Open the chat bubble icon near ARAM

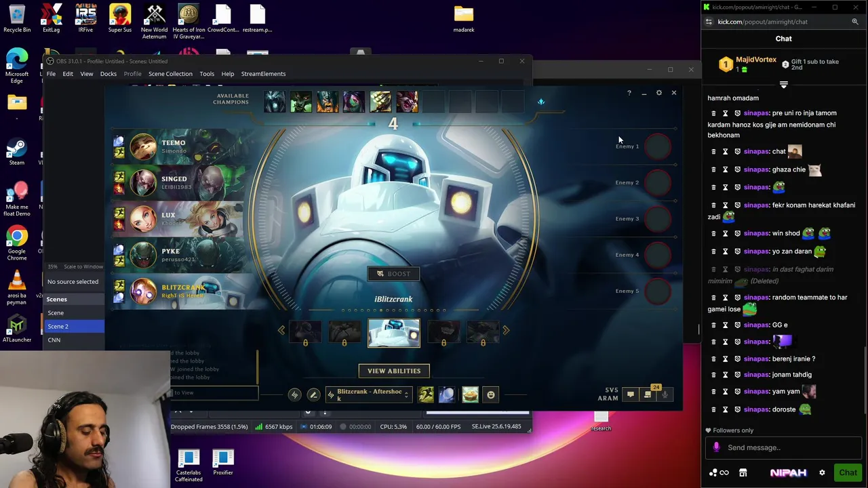(x=631, y=394)
